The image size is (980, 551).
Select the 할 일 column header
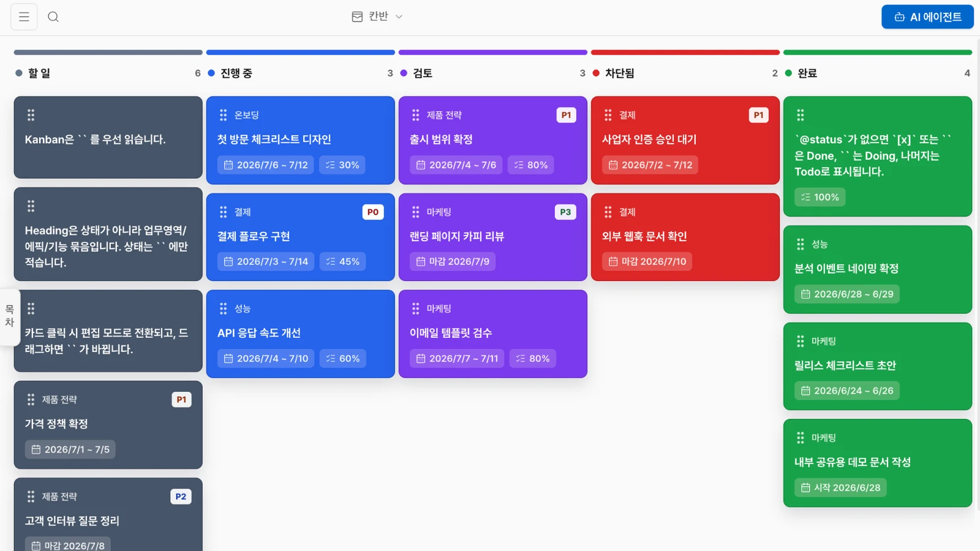click(x=108, y=73)
